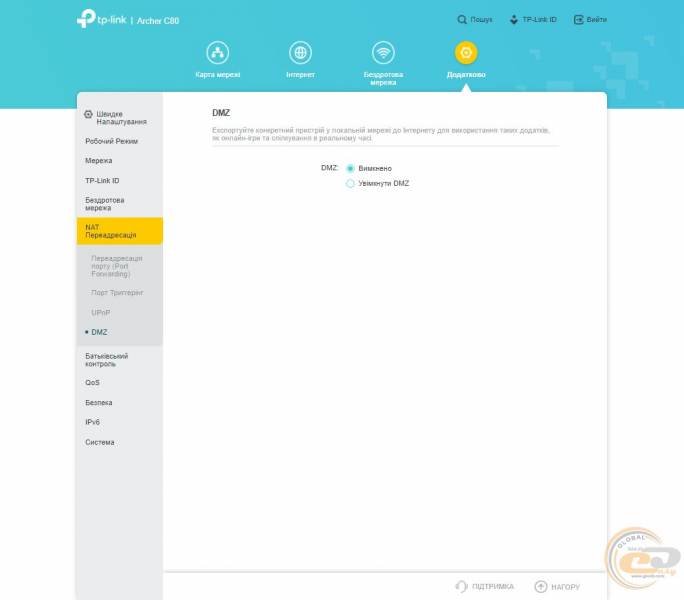This screenshot has height=600, width=684.
Task: Open the UPnP submenu item
Action: tap(100, 313)
